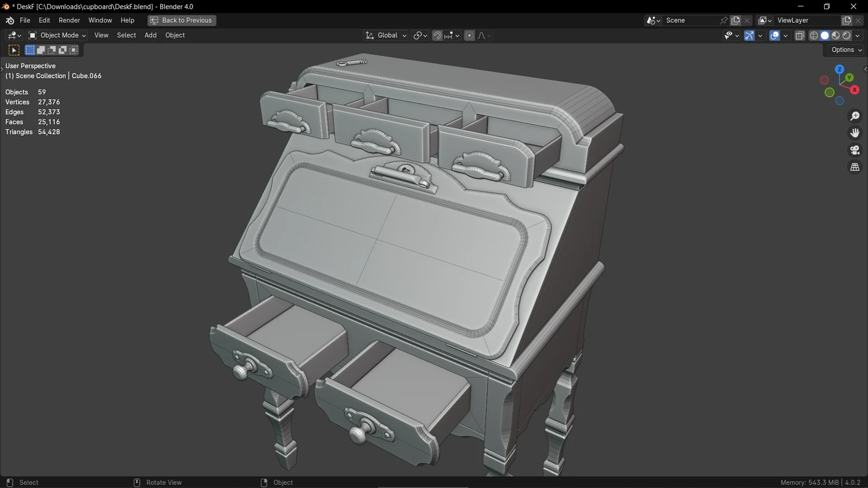Image resolution: width=868 pixels, height=488 pixels.
Task: Open the viewport shading options dropdown
Action: pyautogui.click(x=858, y=35)
